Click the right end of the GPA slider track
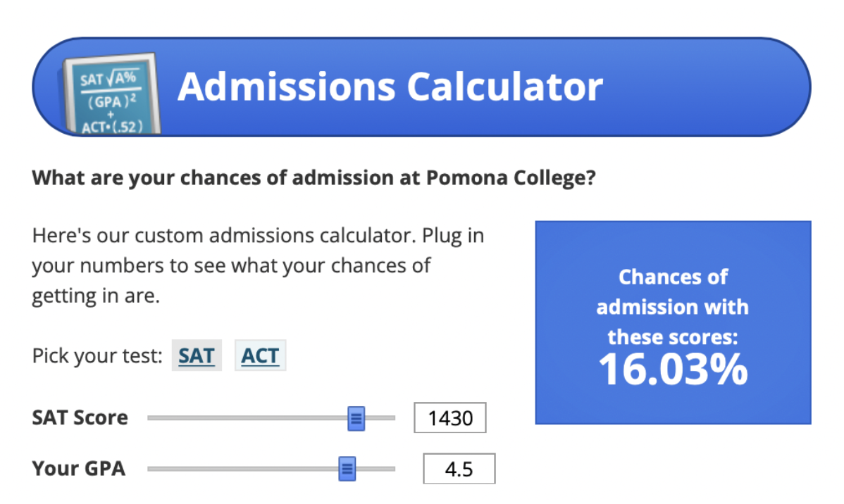 393,468
